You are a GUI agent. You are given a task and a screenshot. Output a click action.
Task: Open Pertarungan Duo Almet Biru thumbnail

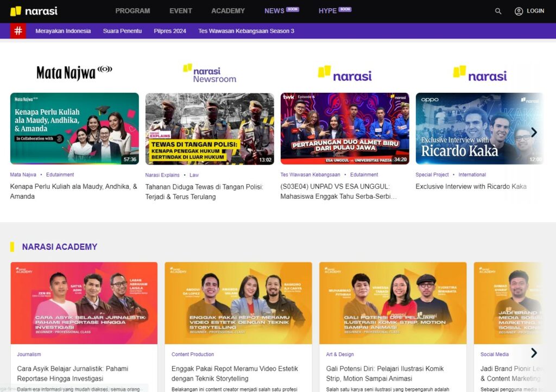(x=345, y=129)
